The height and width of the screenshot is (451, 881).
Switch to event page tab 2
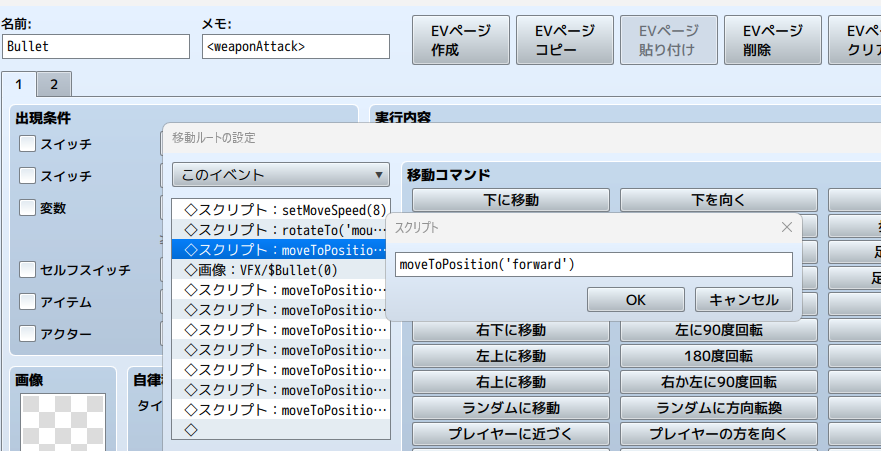pos(54,85)
